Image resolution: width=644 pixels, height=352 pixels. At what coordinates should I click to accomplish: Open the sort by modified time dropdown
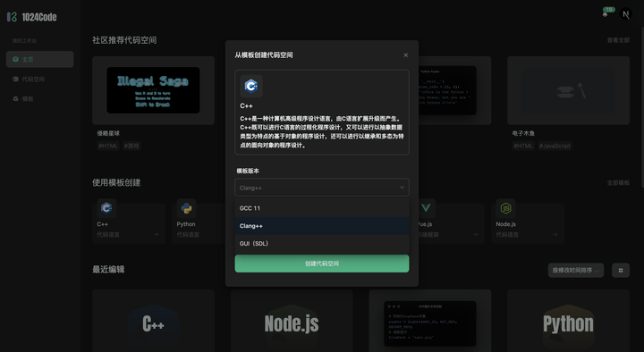click(576, 271)
